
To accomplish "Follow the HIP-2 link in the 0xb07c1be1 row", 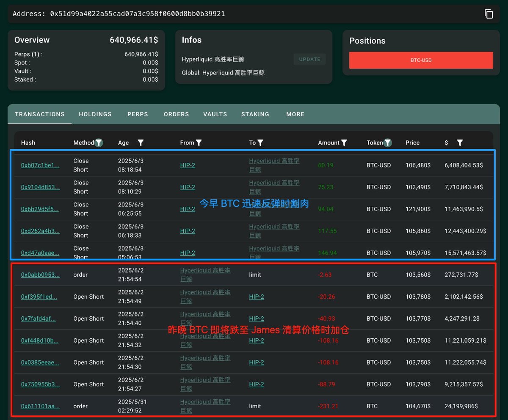I will [188, 165].
